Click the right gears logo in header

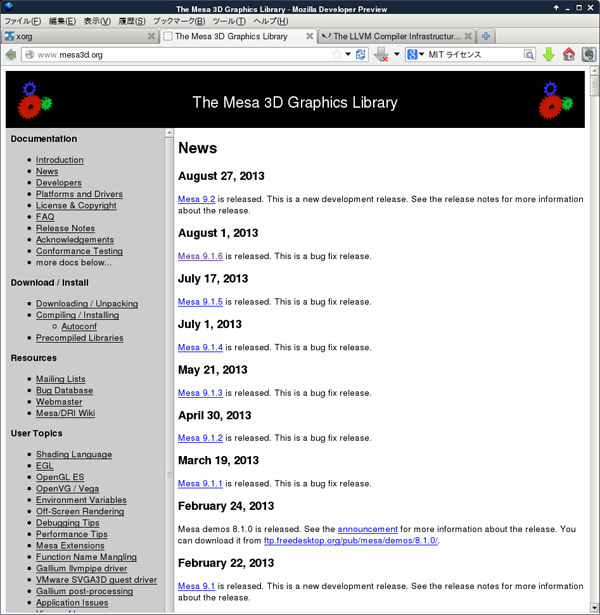(x=555, y=100)
